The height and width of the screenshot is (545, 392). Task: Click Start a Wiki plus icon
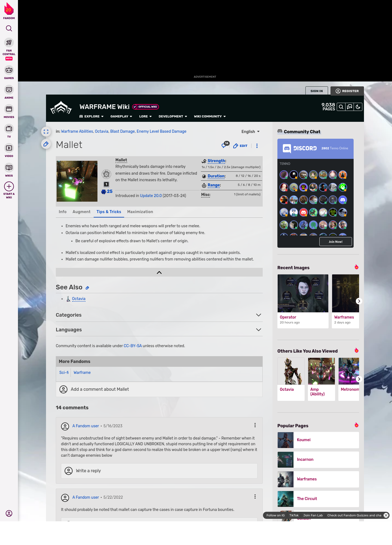9,186
